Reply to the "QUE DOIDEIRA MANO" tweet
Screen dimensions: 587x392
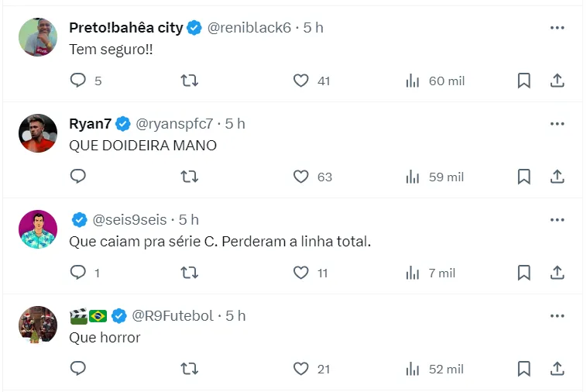coord(77,177)
